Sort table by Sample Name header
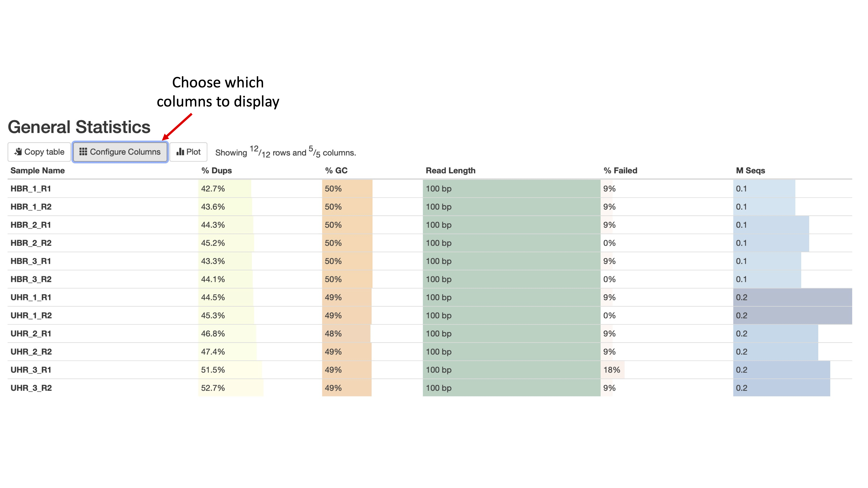The width and height of the screenshot is (868, 488). (38, 171)
